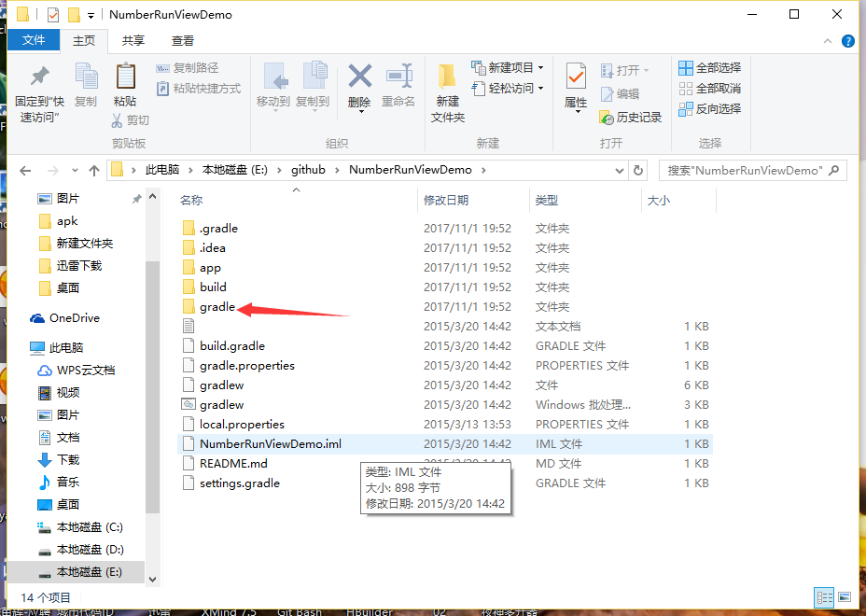The height and width of the screenshot is (616, 866).
Task: Click 此电脑 in address path
Action: click(x=162, y=170)
